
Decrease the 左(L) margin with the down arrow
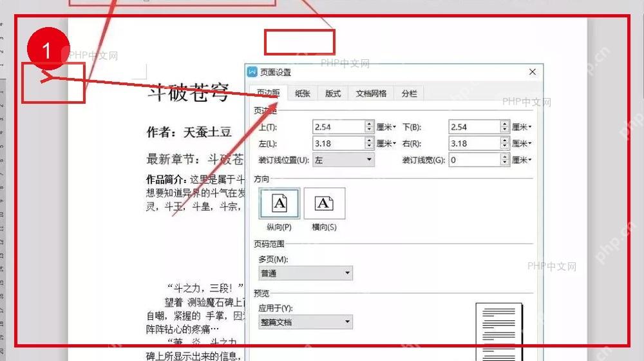pyautogui.click(x=369, y=147)
